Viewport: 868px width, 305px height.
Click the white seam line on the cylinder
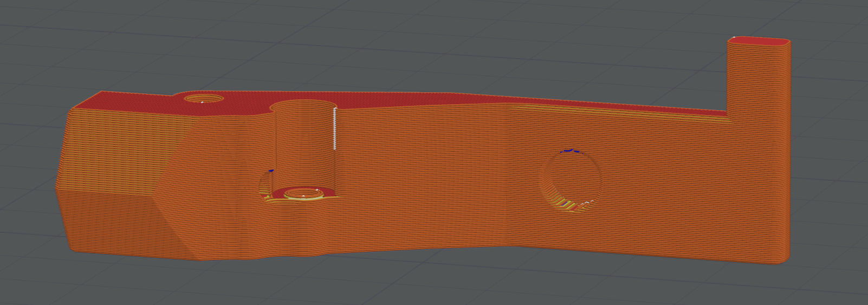[x=335, y=129]
